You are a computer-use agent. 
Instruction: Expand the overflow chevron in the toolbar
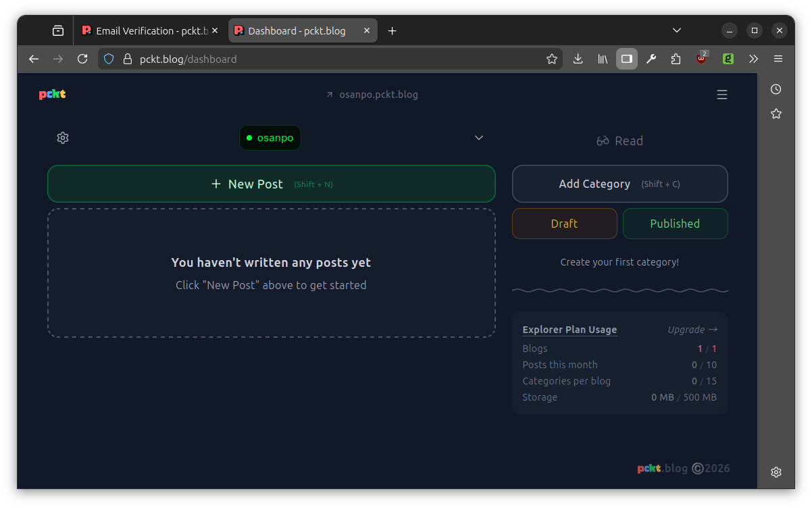click(753, 59)
